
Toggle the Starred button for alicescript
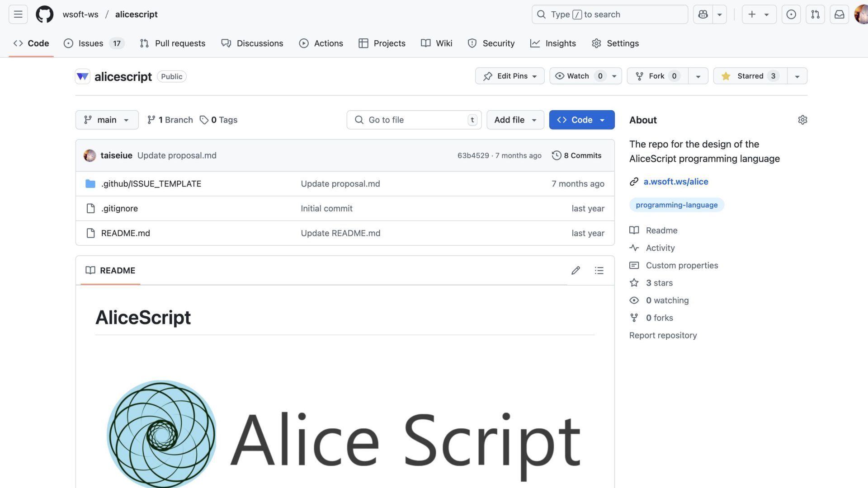tap(750, 76)
